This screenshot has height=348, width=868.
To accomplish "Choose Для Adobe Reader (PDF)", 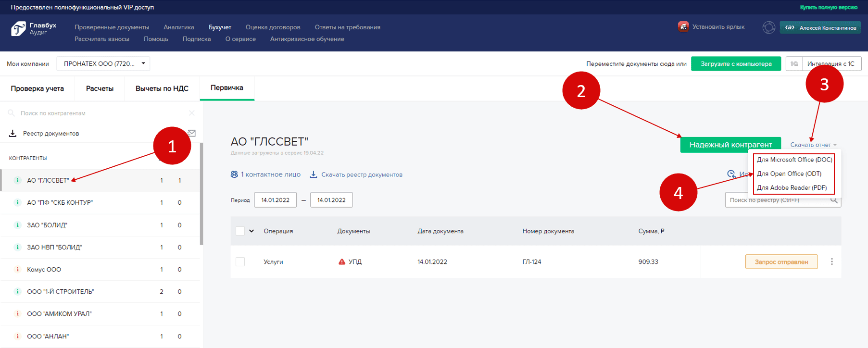I will [x=792, y=187].
